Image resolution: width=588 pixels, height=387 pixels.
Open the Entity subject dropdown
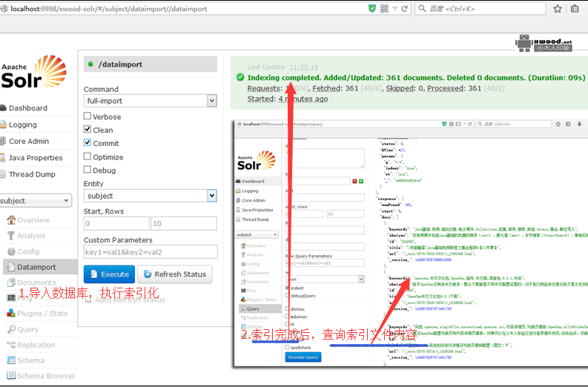(151, 196)
